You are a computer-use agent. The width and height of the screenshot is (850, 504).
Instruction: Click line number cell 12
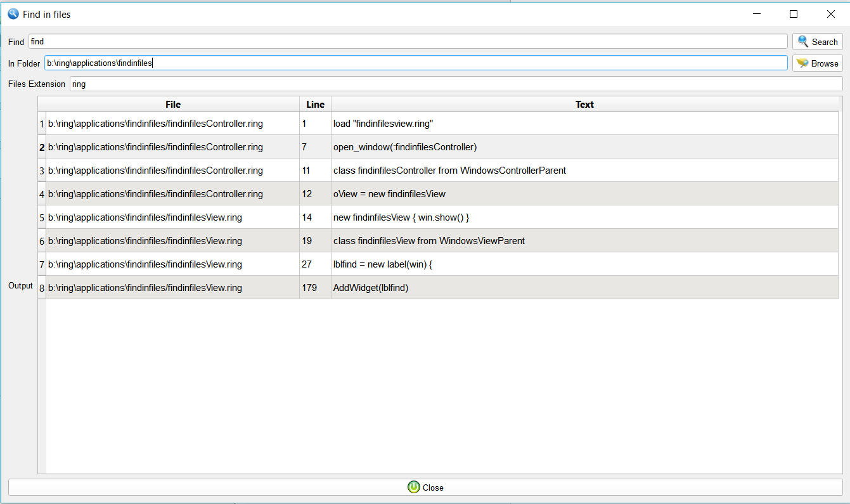[x=316, y=194]
